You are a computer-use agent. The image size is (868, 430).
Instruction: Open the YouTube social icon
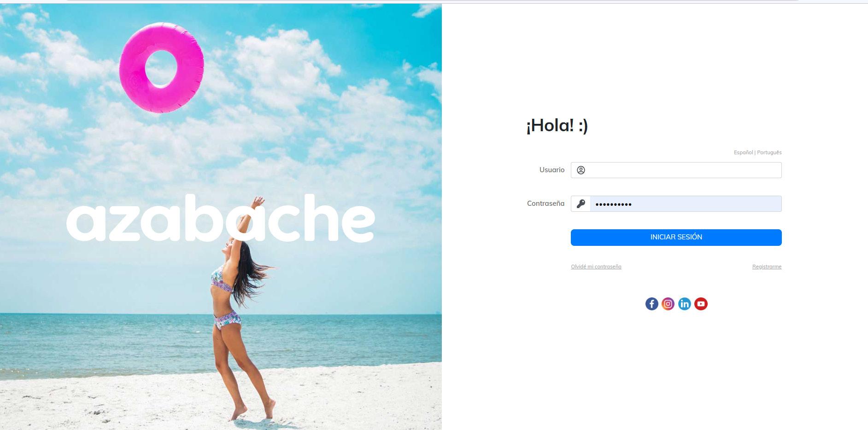701,304
